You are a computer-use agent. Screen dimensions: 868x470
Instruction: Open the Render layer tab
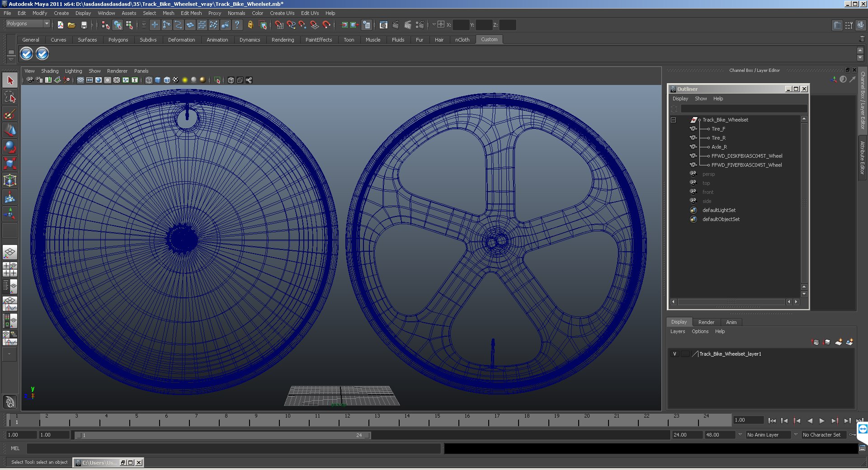[706, 322]
